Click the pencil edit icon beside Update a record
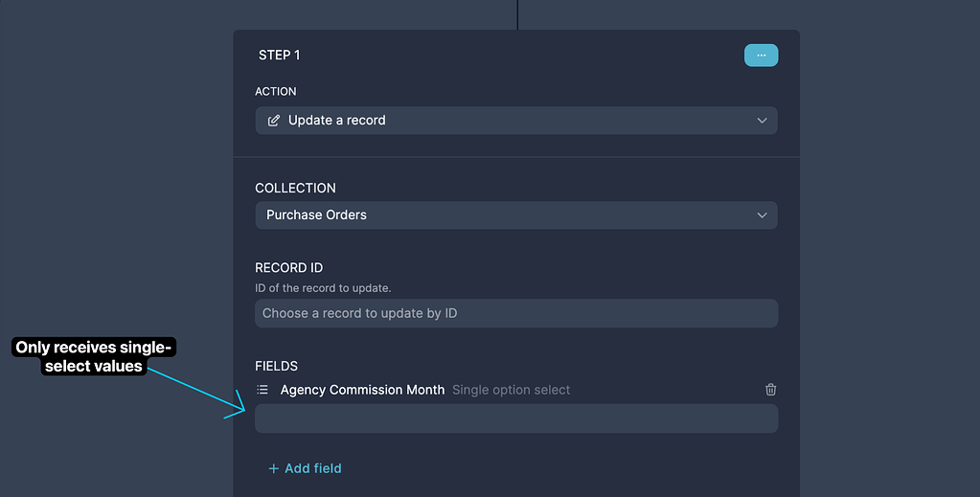Screen dimensions: 980x497 tap(274, 121)
